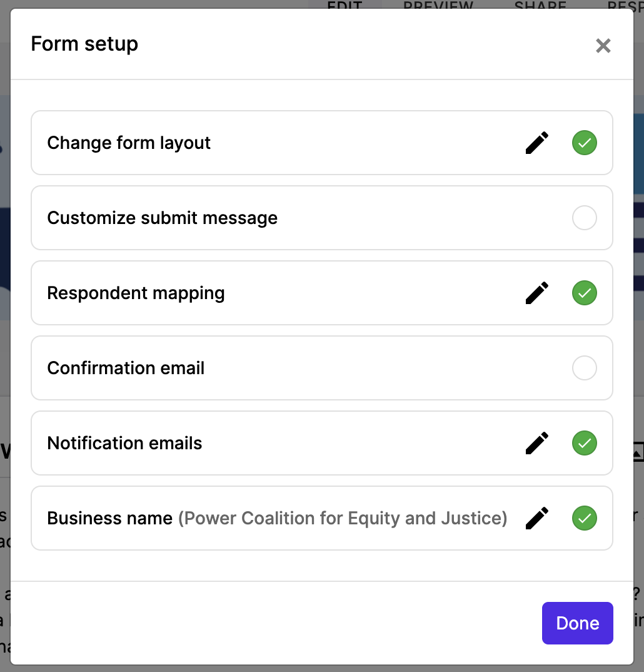Click Power Coalition for Equity and Justice text
Image resolution: width=644 pixels, height=672 pixels.
click(x=343, y=518)
